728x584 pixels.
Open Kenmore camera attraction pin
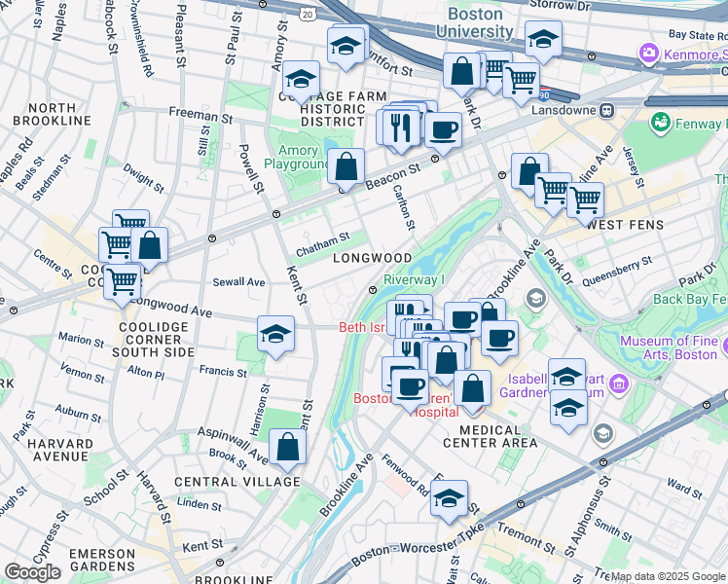tap(648, 54)
